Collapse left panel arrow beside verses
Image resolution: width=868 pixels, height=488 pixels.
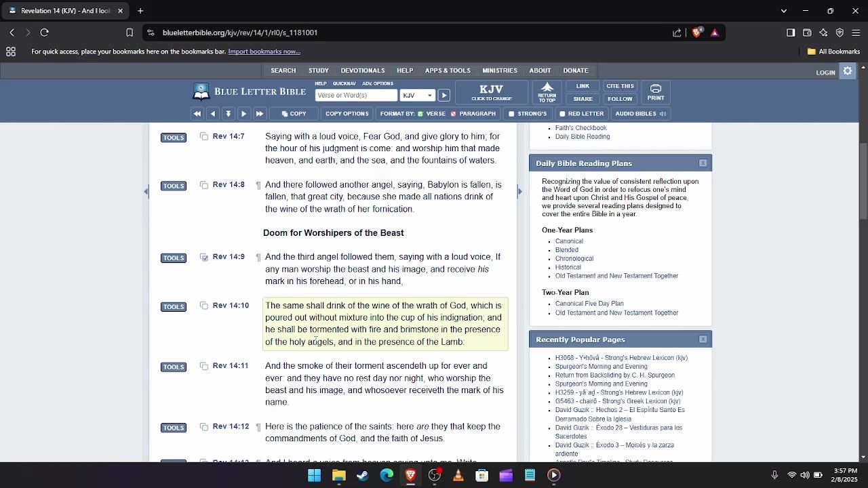pyautogui.click(x=146, y=192)
